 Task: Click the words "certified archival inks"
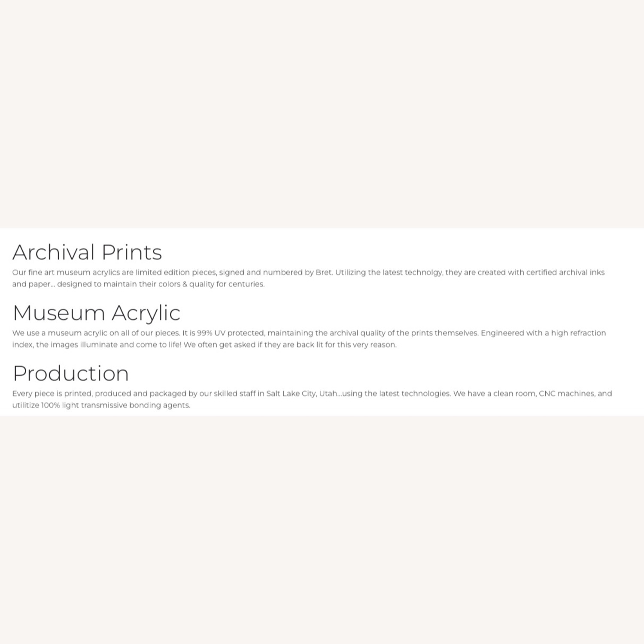point(565,273)
